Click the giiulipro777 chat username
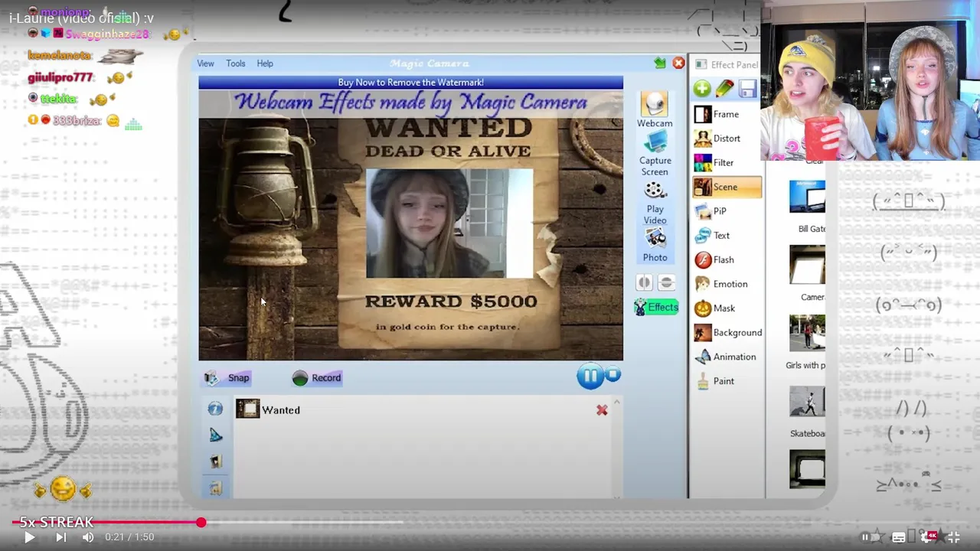Screen dimensions: 980x551 click(60, 78)
